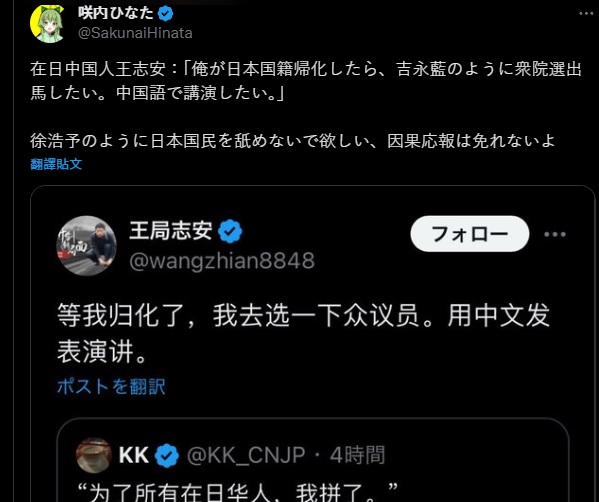Open @KK_CNJP handle
Screen dimensions: 599x502
246,455
